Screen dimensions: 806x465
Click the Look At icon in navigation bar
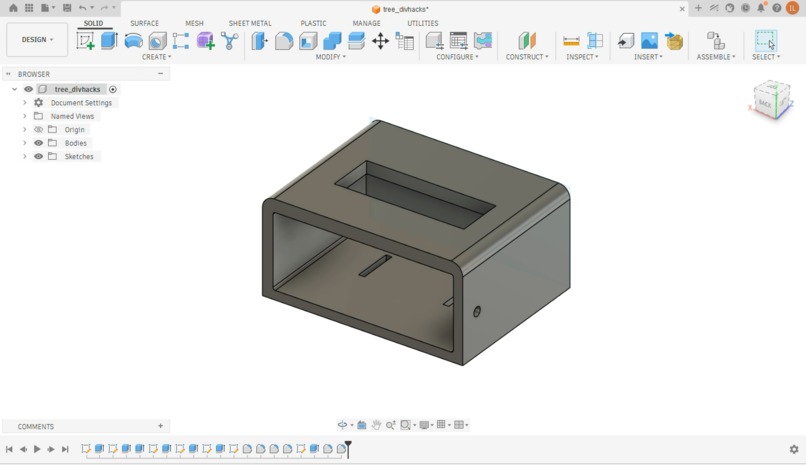362,425
